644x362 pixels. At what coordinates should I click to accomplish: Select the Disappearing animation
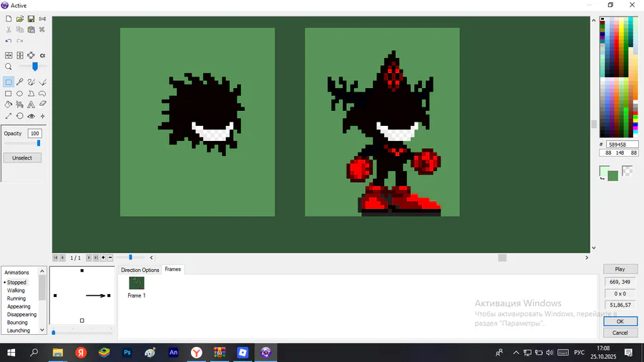[21, 314]
